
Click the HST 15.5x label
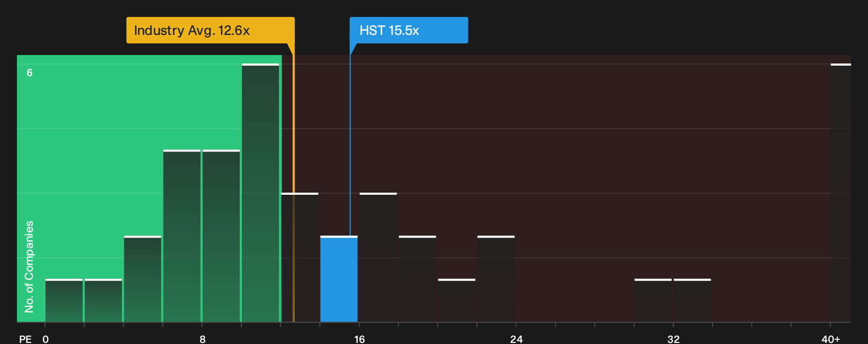(x=409, y=30)
